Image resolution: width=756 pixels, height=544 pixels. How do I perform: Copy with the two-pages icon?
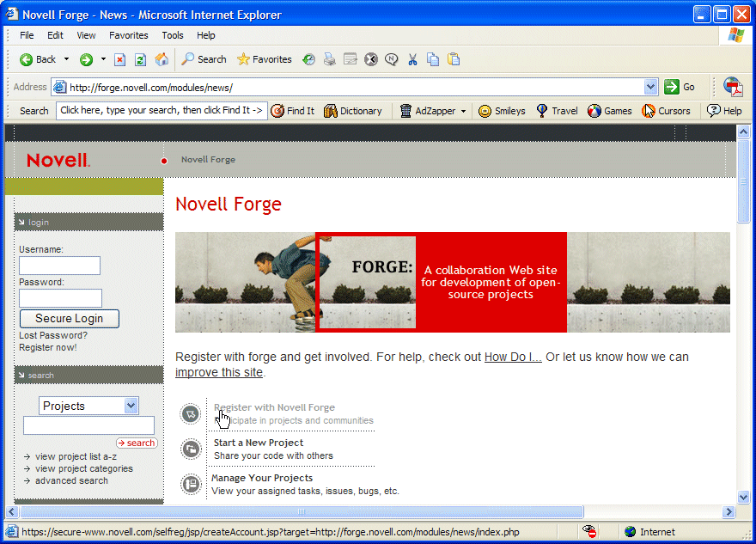[433, 59]
